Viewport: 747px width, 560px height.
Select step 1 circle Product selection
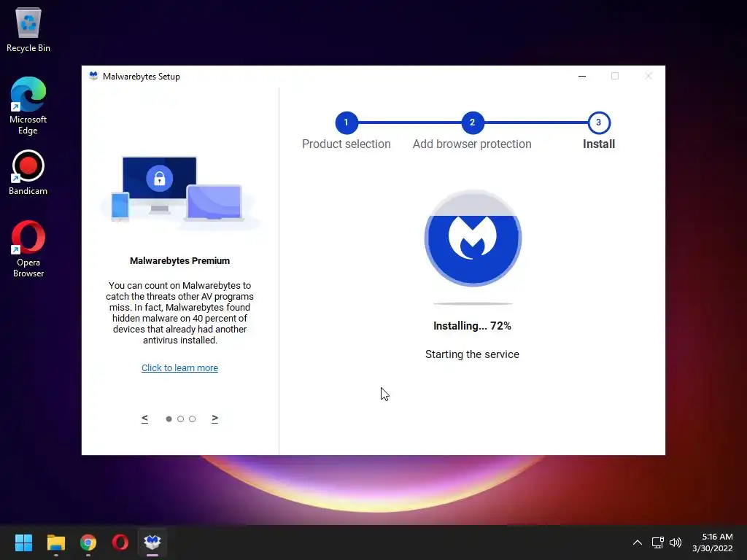tap(347, 122)
